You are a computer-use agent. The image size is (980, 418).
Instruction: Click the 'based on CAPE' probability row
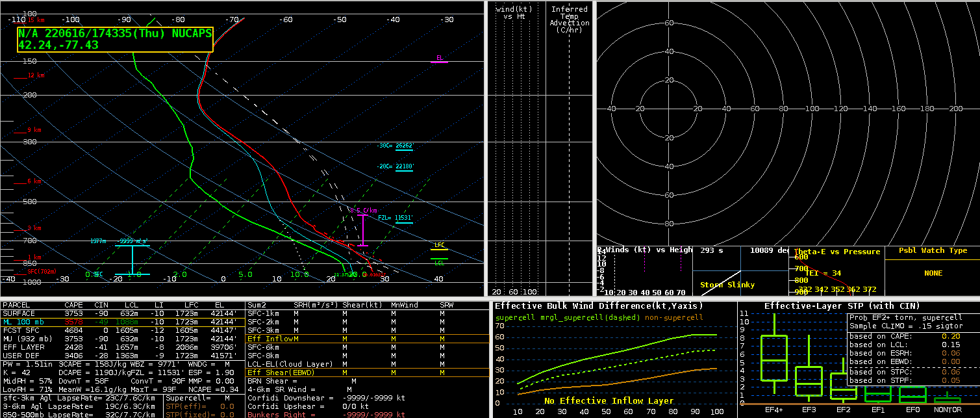pyautogui.click(x=912, y=336)
